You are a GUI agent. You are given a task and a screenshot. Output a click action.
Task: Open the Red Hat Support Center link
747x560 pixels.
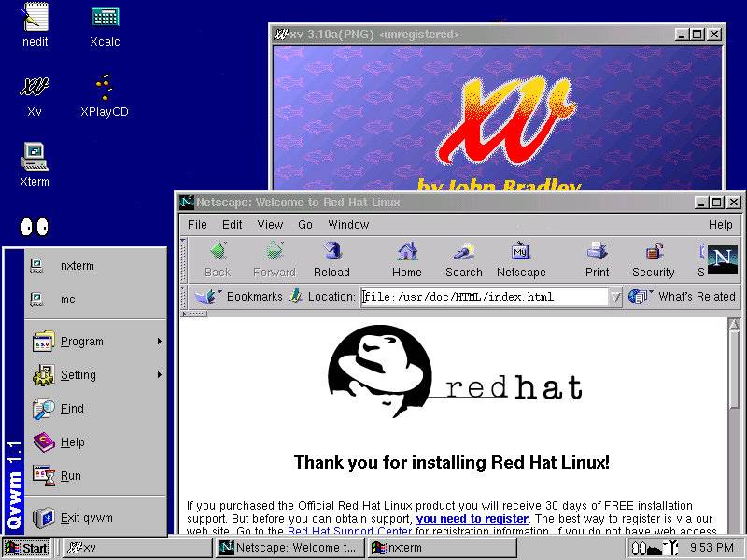[x=349, y=530]
